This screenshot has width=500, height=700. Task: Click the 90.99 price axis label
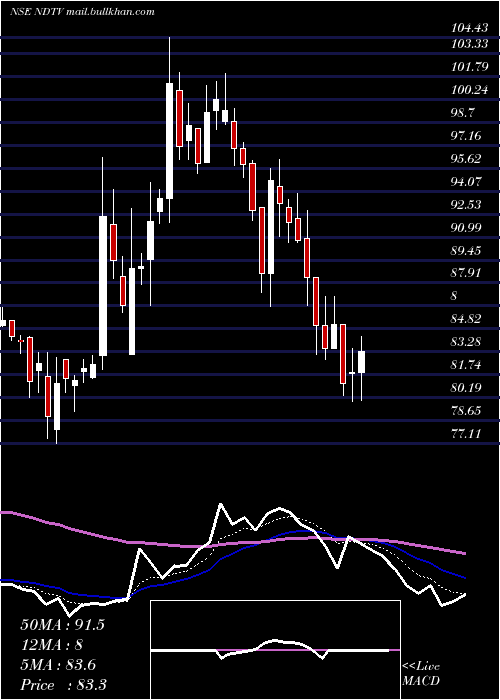coord(466,228)
